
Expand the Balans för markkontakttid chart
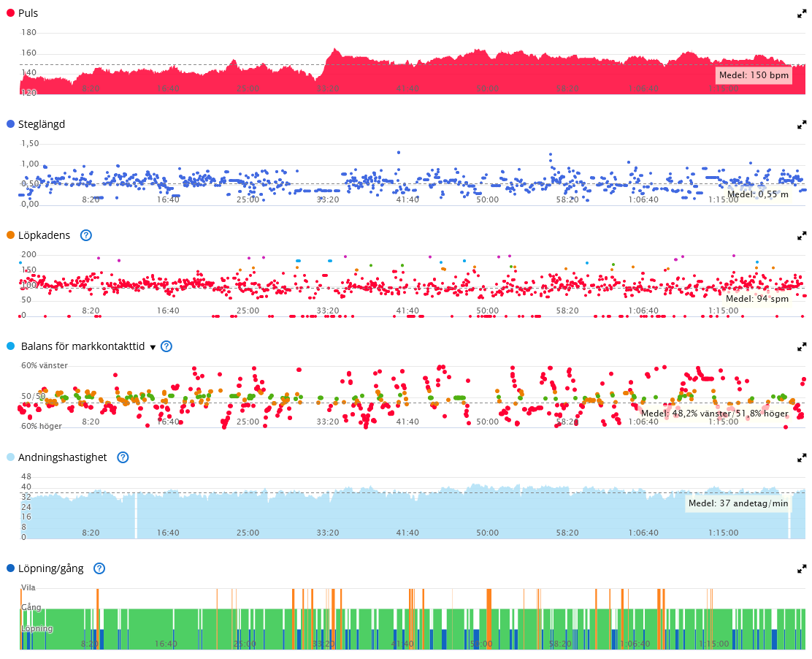coord(802,346)
